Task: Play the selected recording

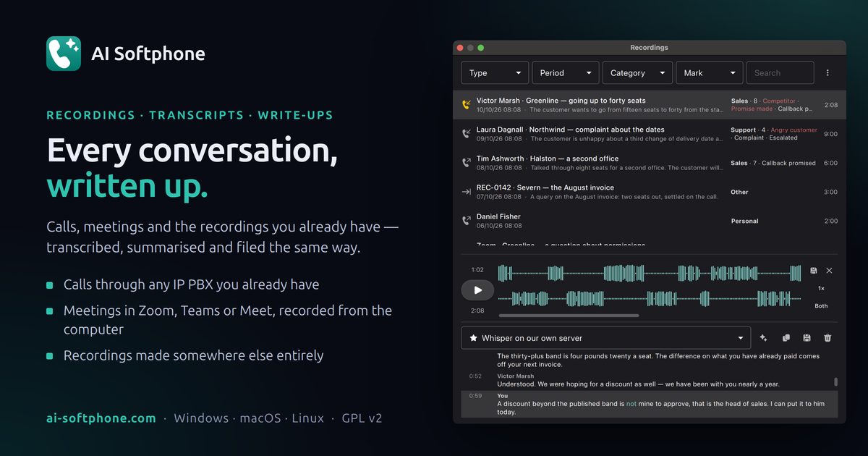Action: pos(477,290)
